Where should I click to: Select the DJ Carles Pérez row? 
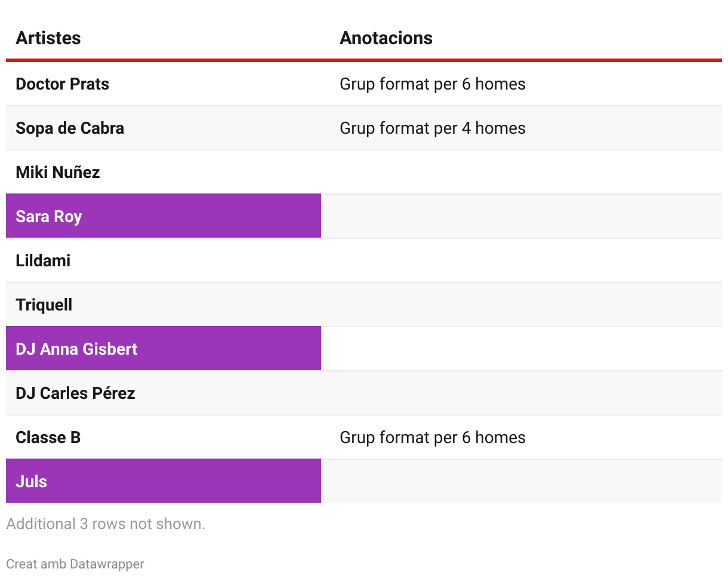point(75,393)
